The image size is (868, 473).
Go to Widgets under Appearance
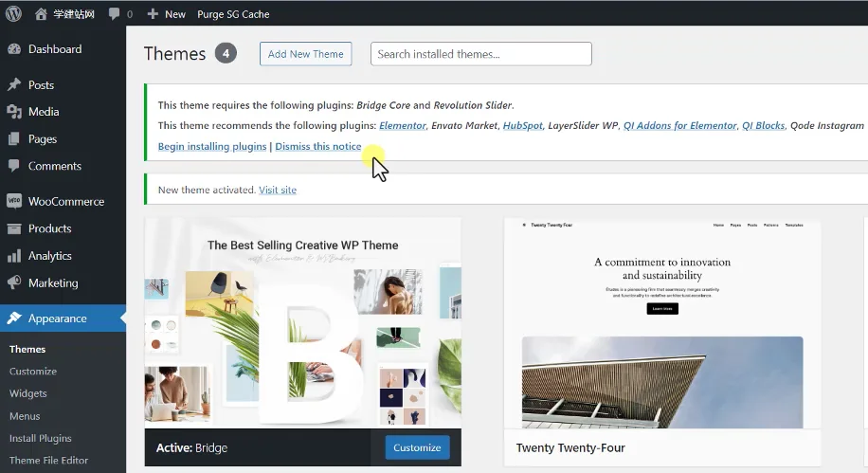click(x=27, y=393)
